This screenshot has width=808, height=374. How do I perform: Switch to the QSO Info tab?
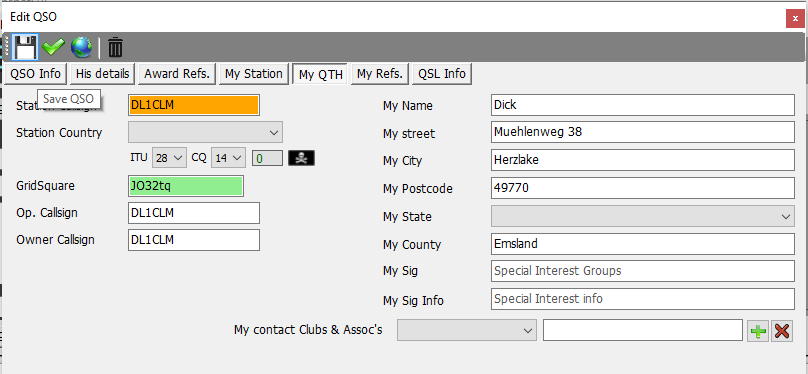point(36,74)
